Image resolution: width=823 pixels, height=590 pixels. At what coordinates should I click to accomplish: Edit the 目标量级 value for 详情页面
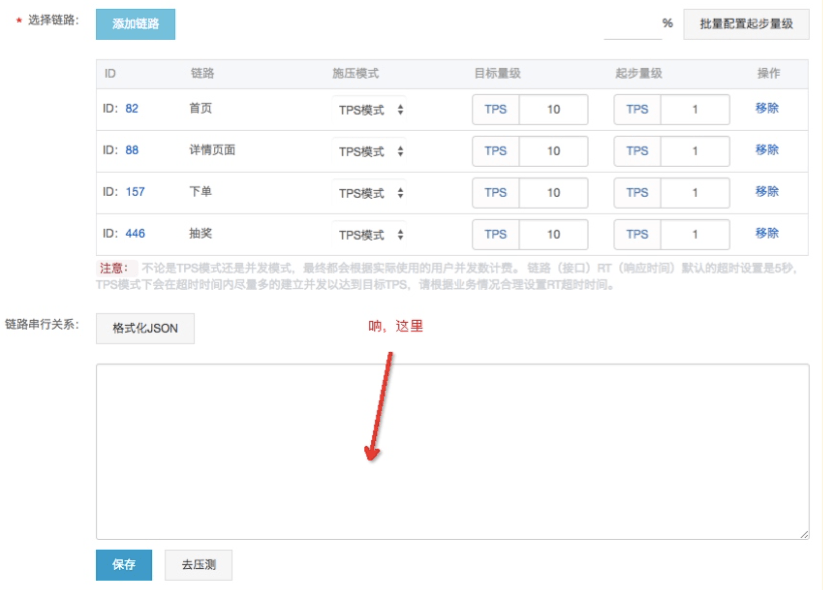pos(553,151)
